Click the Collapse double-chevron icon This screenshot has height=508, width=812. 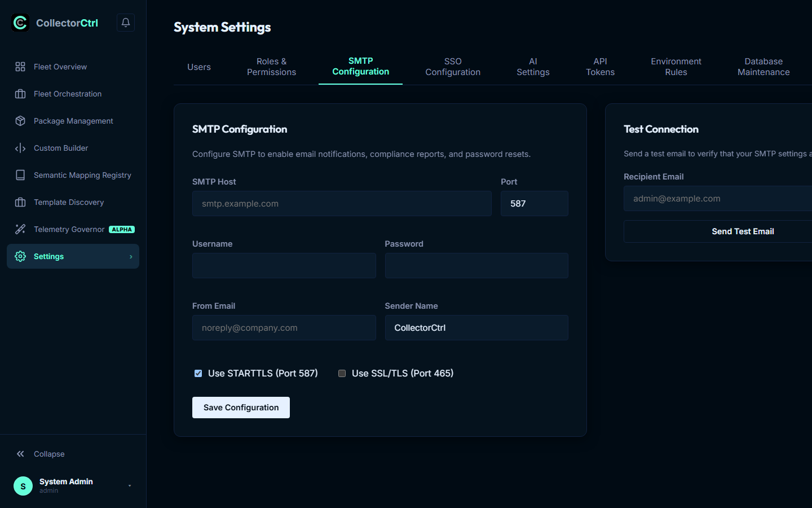(20, 454)
